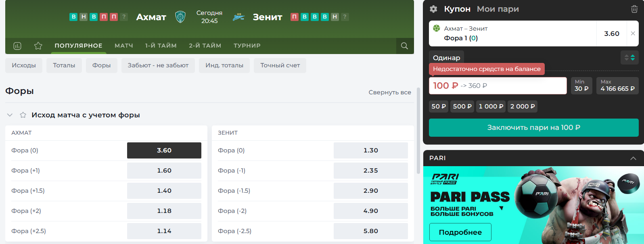Choose quick stake 2 000 ₽
This screenshot has width=644, height=244.
[523, 106]
